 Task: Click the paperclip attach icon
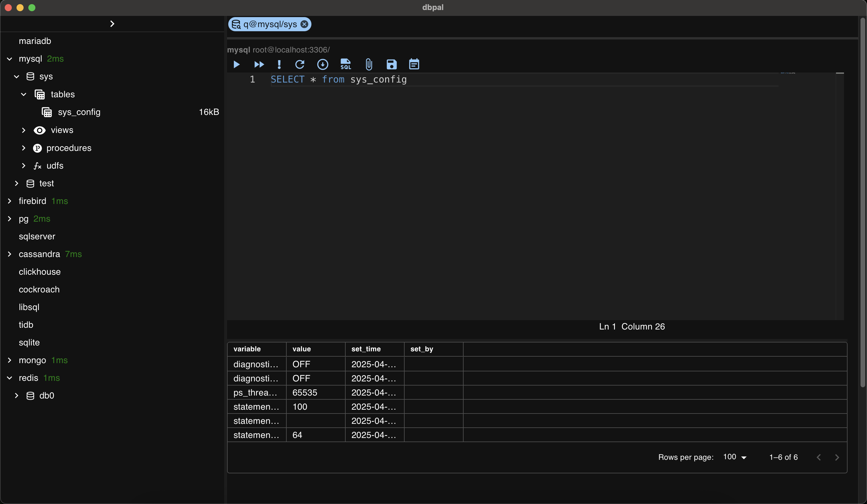point(369,64)
